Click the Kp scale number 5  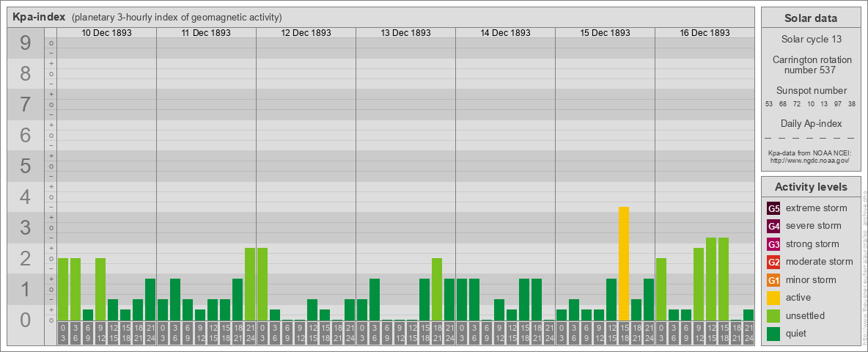tap(26, 166)
